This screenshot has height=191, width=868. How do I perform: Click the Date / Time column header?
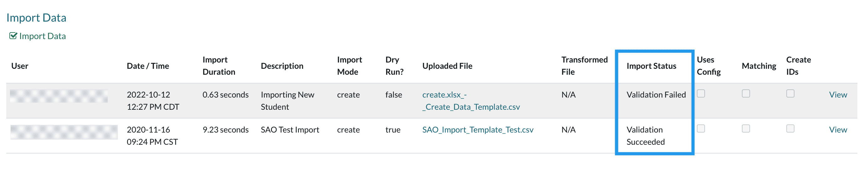[148, 66]
